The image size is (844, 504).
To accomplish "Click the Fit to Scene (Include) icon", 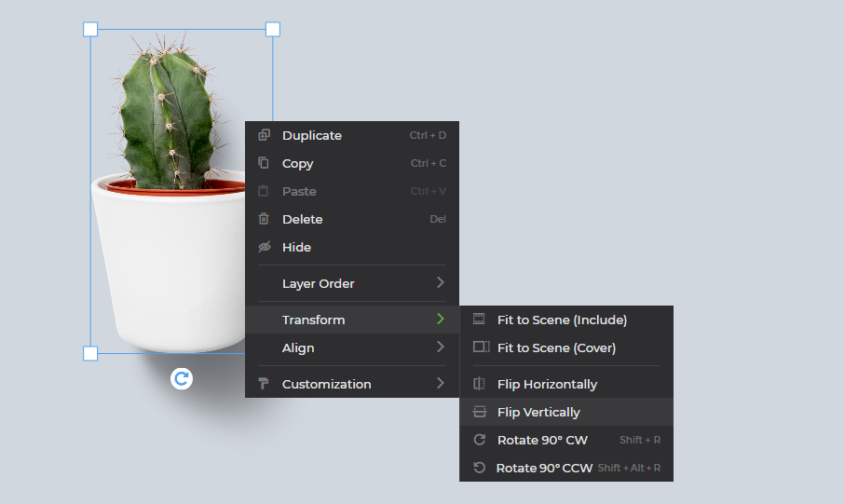I will (479, 319).
